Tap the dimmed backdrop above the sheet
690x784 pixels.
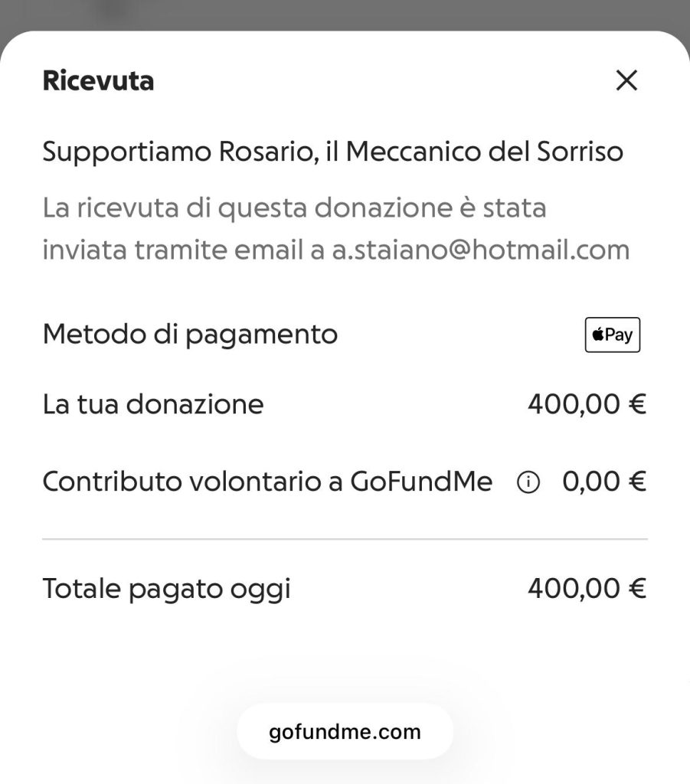(x=345, y=14)
